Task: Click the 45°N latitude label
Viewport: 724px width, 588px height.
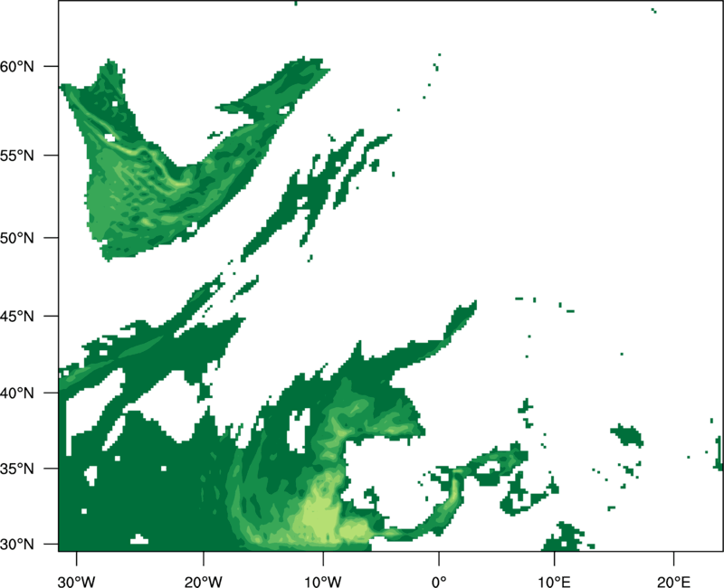Action: point(16,317)
